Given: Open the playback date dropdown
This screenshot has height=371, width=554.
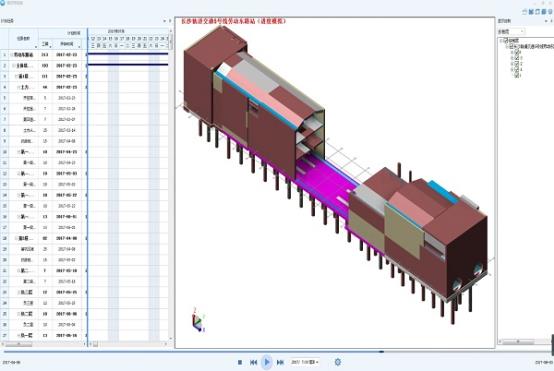Looking at the screenshot, I should [305, 362].
